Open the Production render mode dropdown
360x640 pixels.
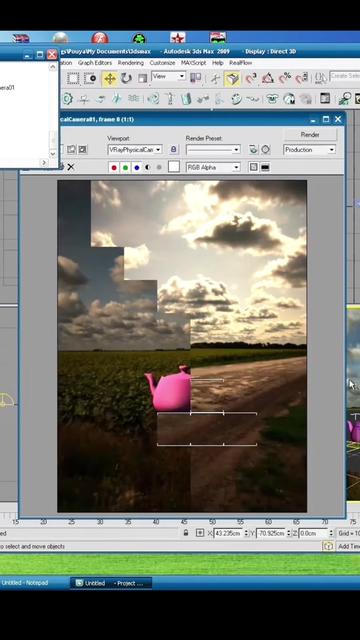pyautogui.click(x=309, y=150)
